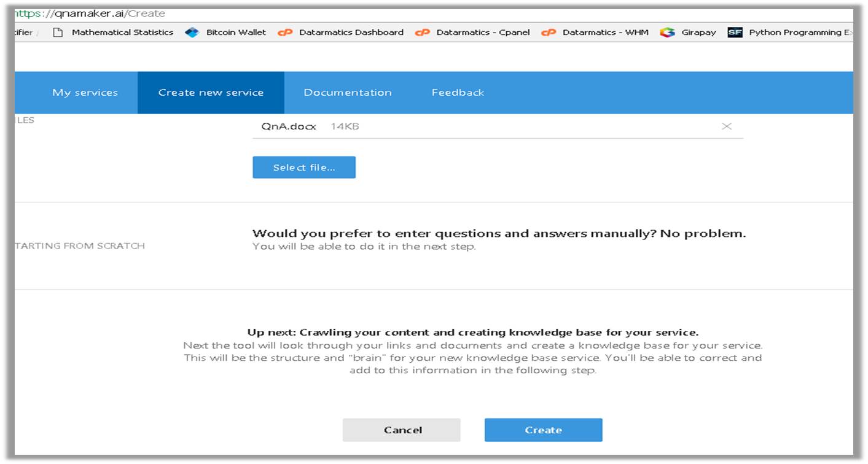
Task: Click the Girapay bookmark icon
Action: 667,33
